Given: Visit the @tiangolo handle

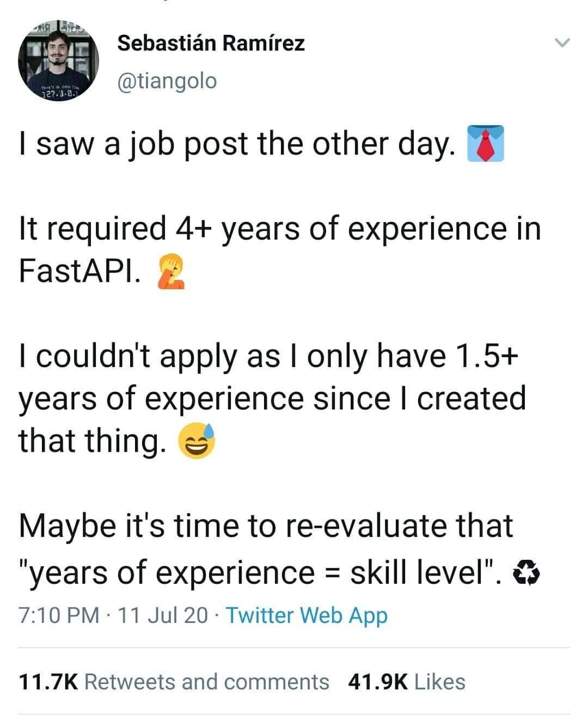Looking at the screenshot, I should coord(167,81).
